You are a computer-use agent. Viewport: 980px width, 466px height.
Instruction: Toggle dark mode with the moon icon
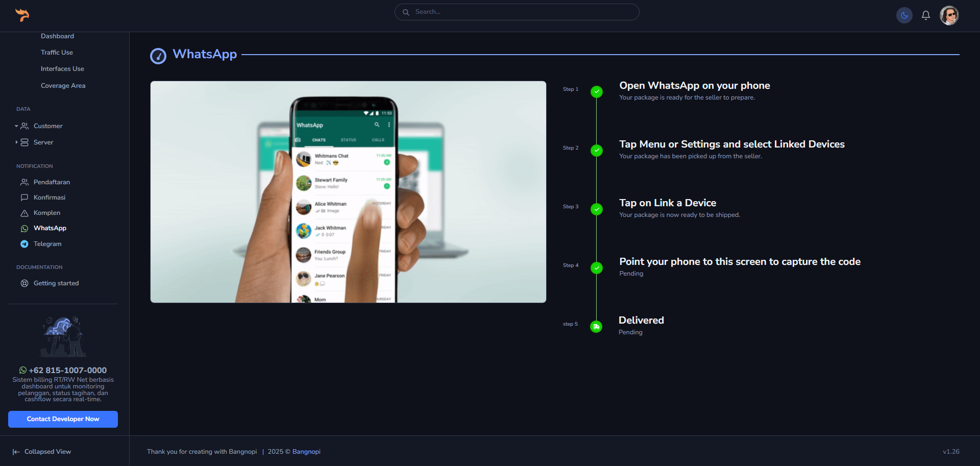coord(904,15)
